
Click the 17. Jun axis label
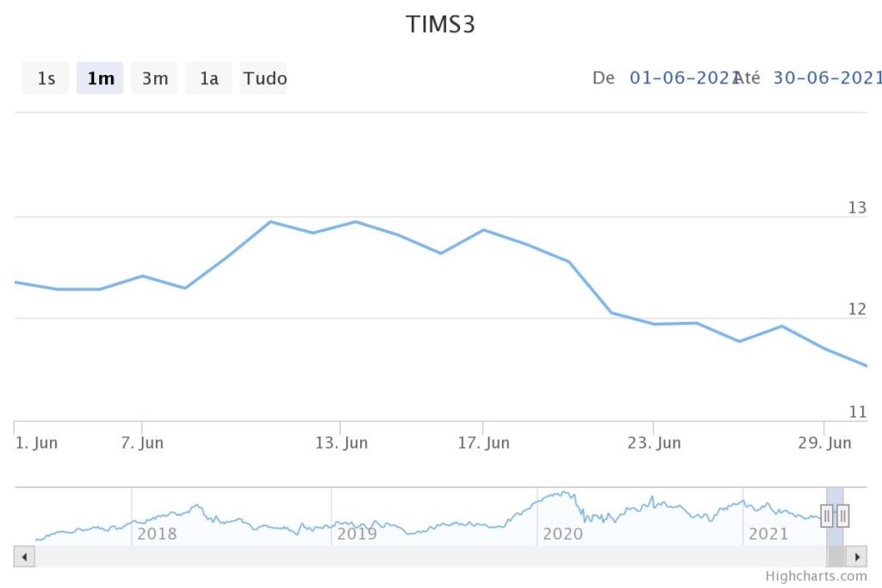pyautogui.click(x=484, y=443)
